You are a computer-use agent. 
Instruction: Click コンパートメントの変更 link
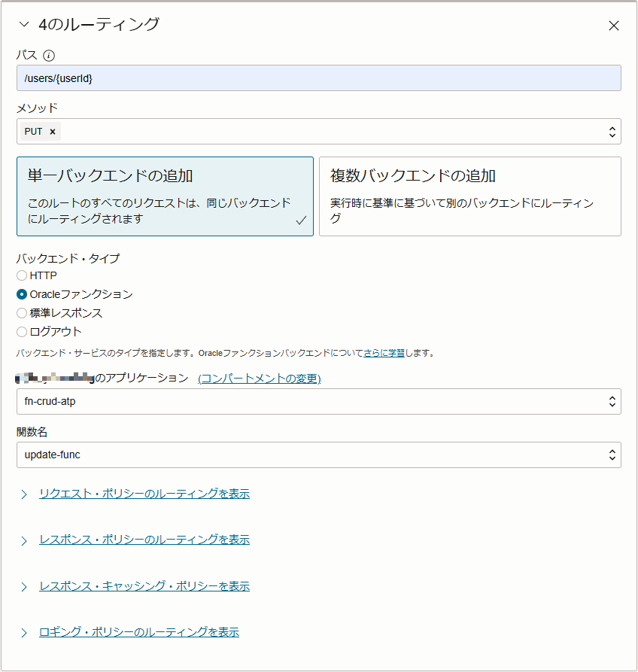coord(259,379)
